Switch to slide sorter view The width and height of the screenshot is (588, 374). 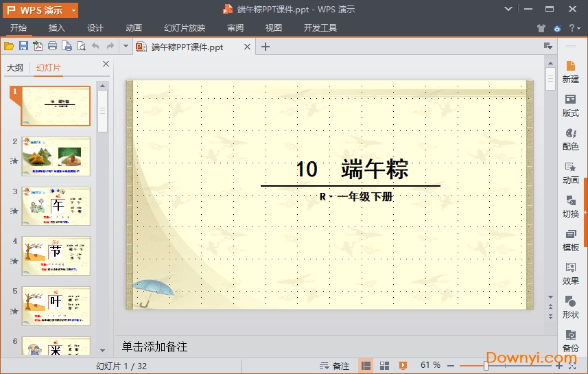384,365
